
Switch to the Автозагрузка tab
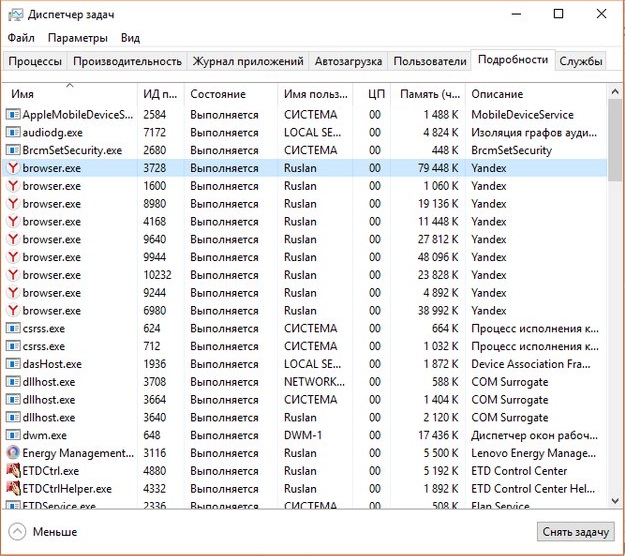348,61
